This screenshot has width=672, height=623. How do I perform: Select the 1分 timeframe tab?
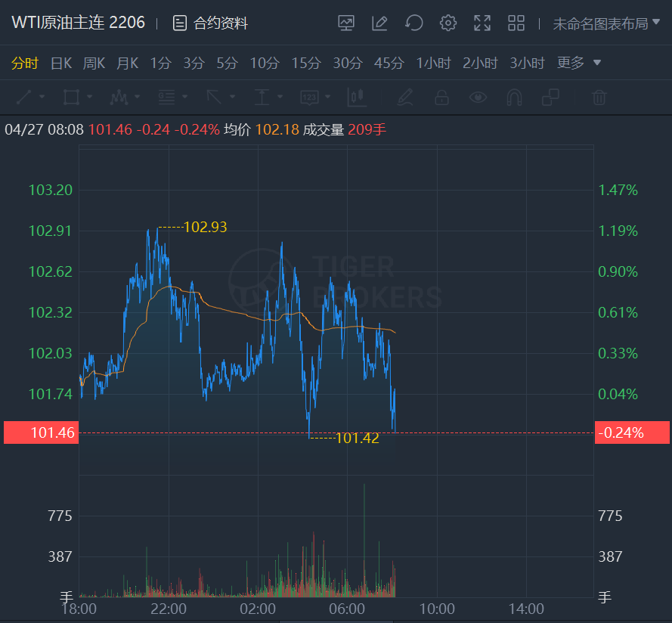point(161,63)
